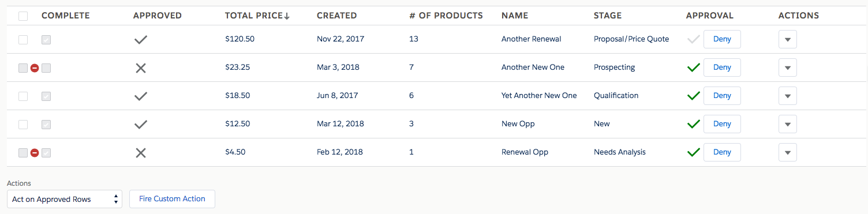Click green approve checkmark for New Opp
868x214 pixels.
(693, 124)
